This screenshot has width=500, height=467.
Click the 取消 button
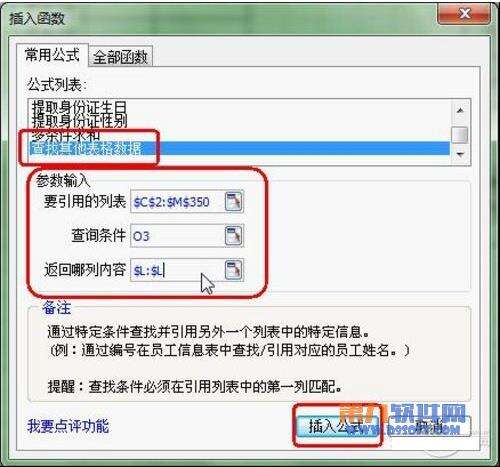tap(430, 426)
